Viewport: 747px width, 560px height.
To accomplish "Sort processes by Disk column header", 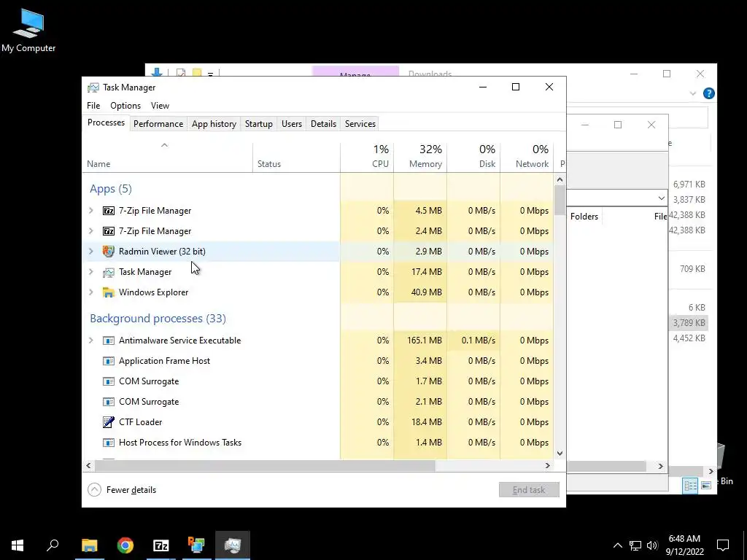I will [x=473, y=157].
